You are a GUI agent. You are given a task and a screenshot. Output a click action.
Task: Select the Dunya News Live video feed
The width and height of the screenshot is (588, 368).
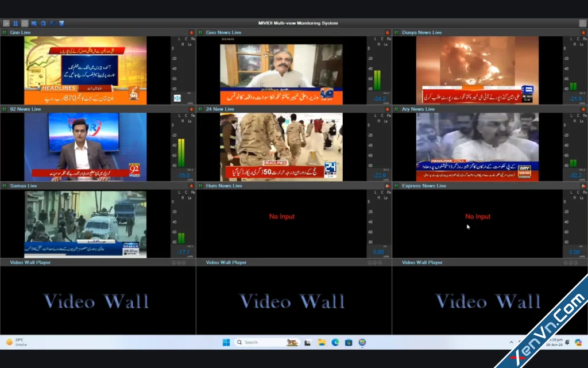pyautogui.click(x=477, y=70)
